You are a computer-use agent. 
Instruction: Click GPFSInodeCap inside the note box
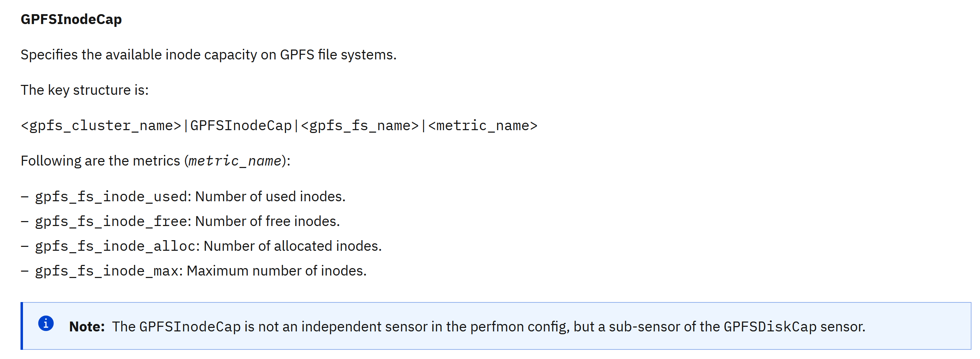190,327
